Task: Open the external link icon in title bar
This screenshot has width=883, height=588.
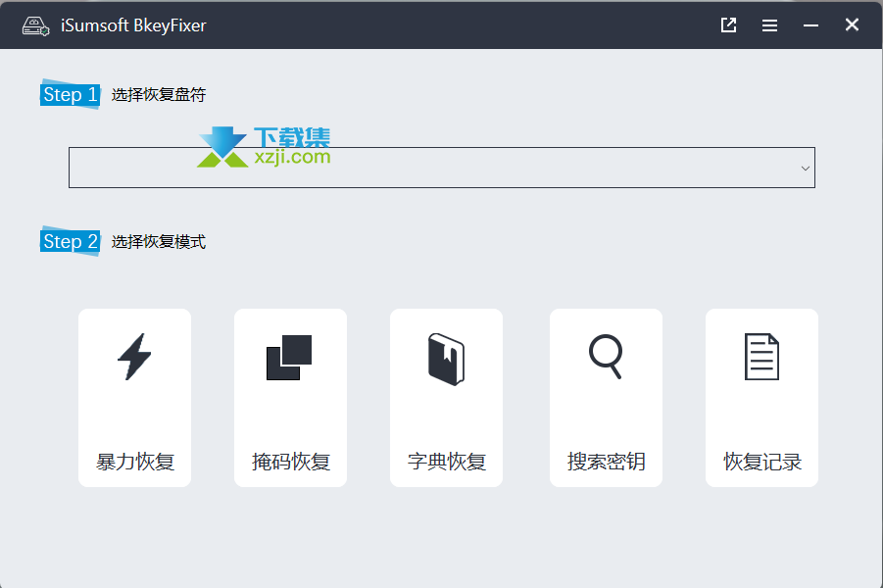Action: click(729, 24)
